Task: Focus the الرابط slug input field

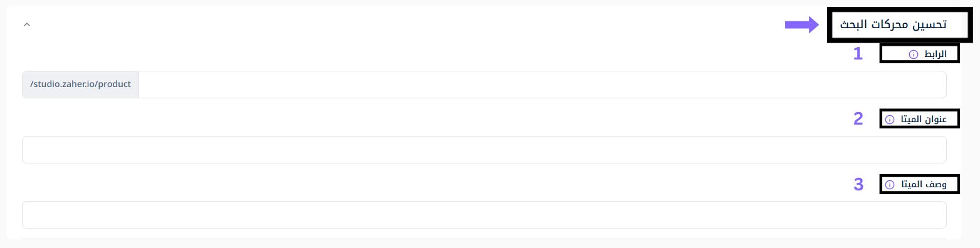Action: 542,85
